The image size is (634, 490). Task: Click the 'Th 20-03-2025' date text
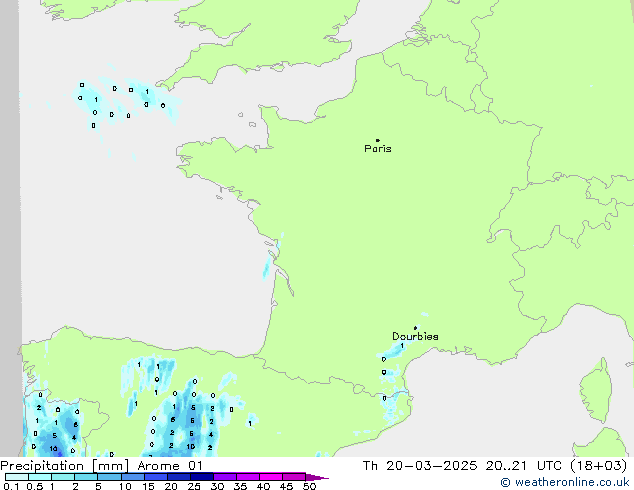coord(420,466)
